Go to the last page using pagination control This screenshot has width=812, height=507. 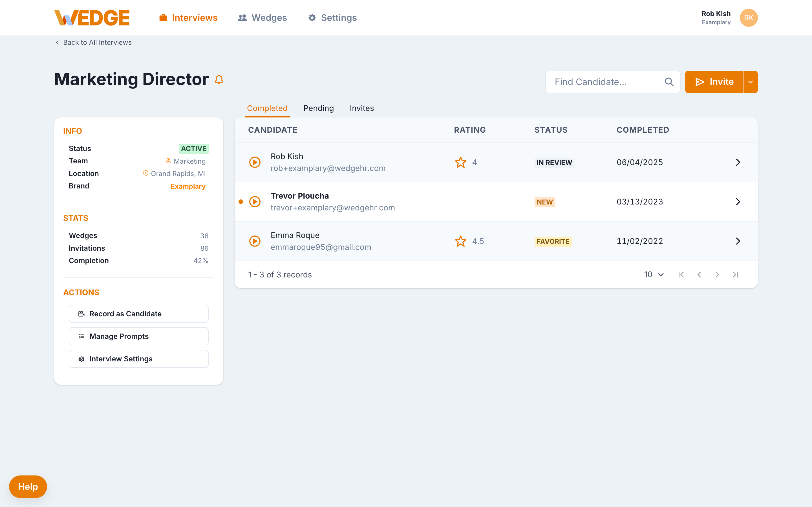736,274
